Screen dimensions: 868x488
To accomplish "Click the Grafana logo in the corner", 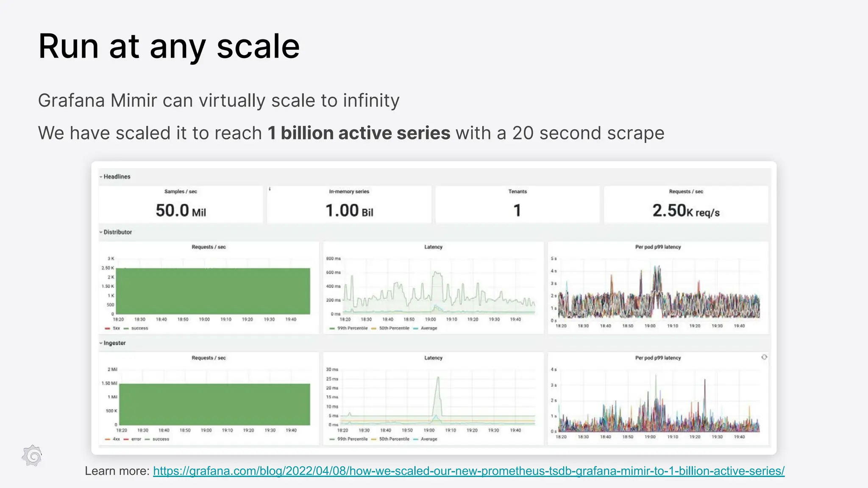I will 32,456.
